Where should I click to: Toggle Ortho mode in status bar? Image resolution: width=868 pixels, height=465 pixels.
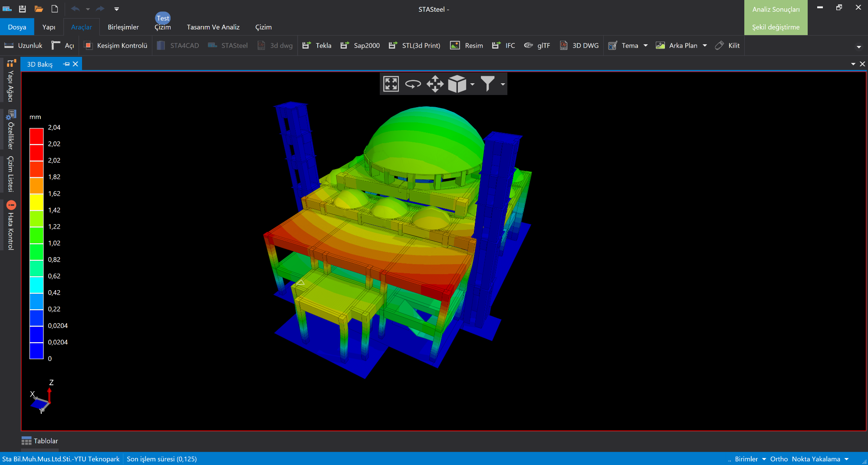pyautogui.click(x=779, y=459)
